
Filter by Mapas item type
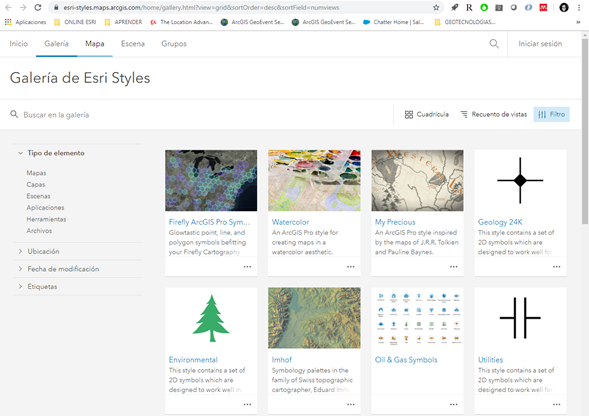36,173
